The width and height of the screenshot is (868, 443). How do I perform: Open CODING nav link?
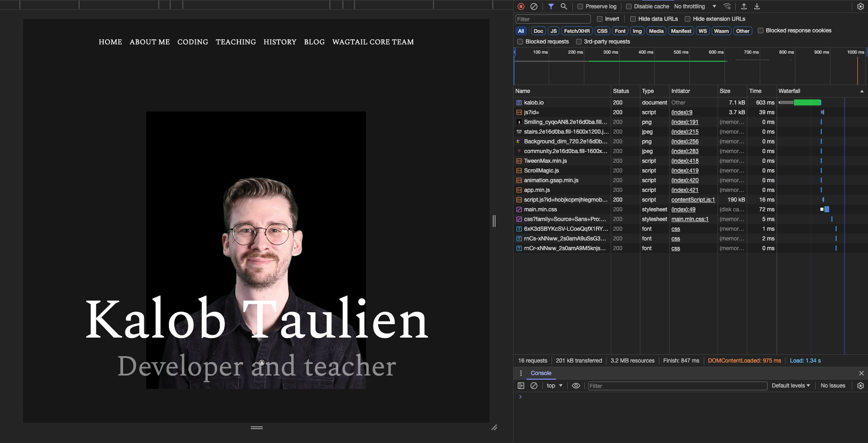tap(192, 42)
